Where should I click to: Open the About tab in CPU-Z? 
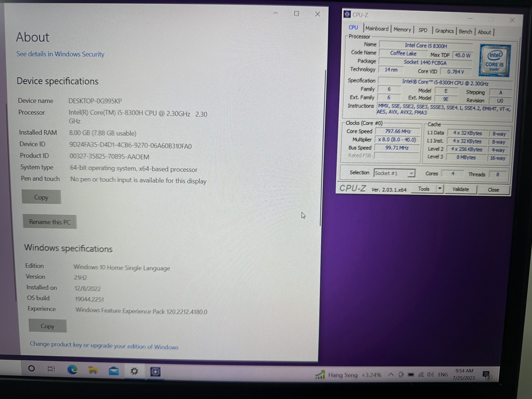coord(484,32)
